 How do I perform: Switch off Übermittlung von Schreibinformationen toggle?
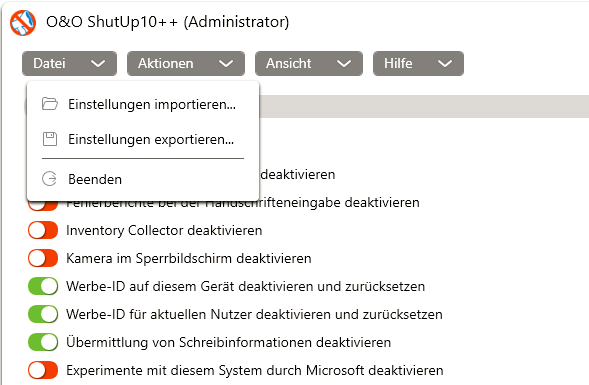[43, 342]
